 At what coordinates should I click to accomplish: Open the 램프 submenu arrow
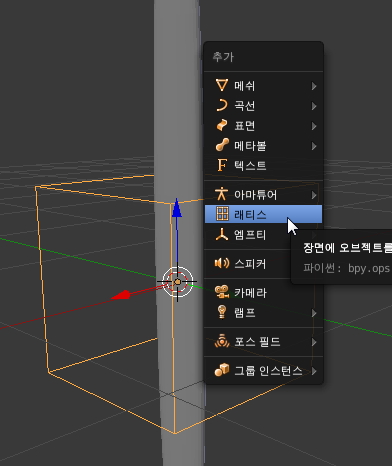point(314,313)
